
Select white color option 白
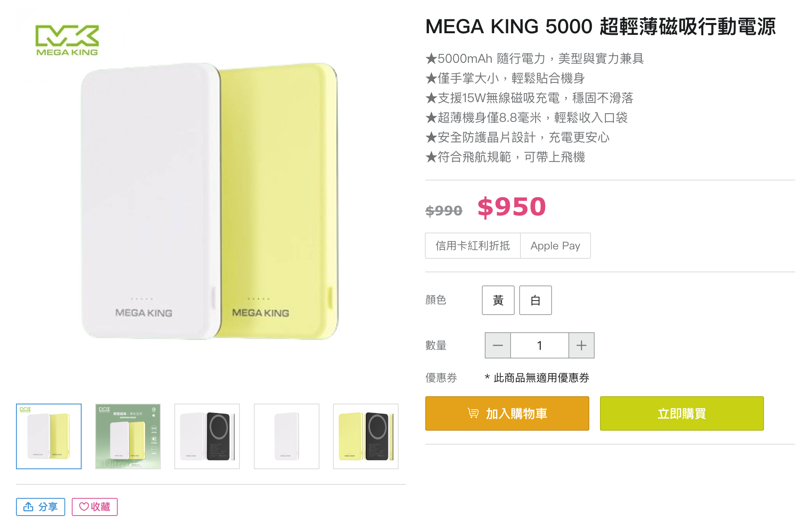(x=535, y=300)
